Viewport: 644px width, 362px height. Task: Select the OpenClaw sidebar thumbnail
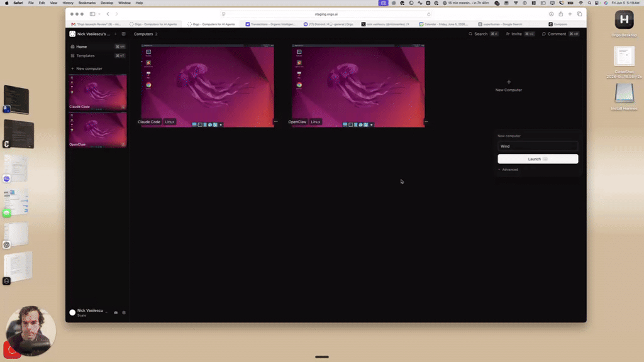tap(97, 129)
